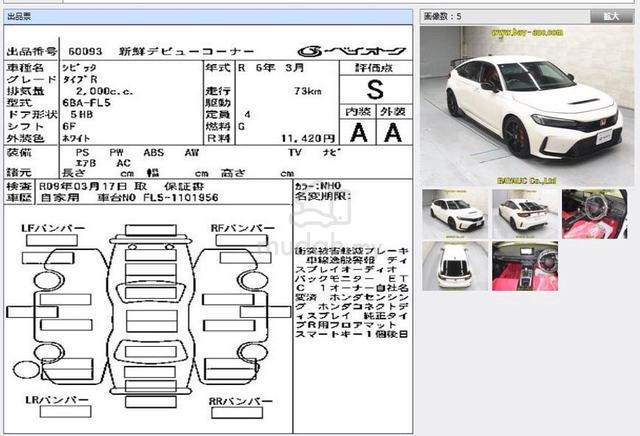Click the 装備 equipment row label
Image resolution: width=640 pixels, height=436 pixels.
pos(19,153)
